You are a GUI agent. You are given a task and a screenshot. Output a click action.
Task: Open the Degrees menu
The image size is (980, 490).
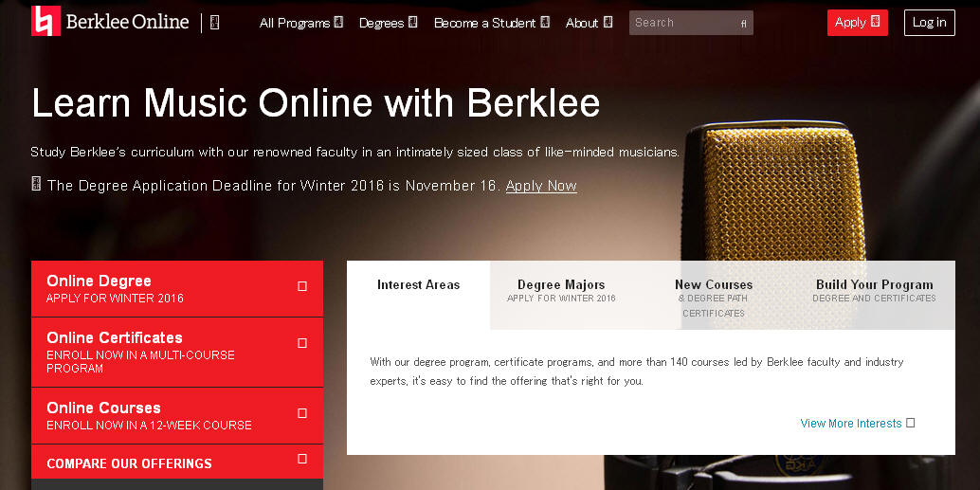(389, 23)
